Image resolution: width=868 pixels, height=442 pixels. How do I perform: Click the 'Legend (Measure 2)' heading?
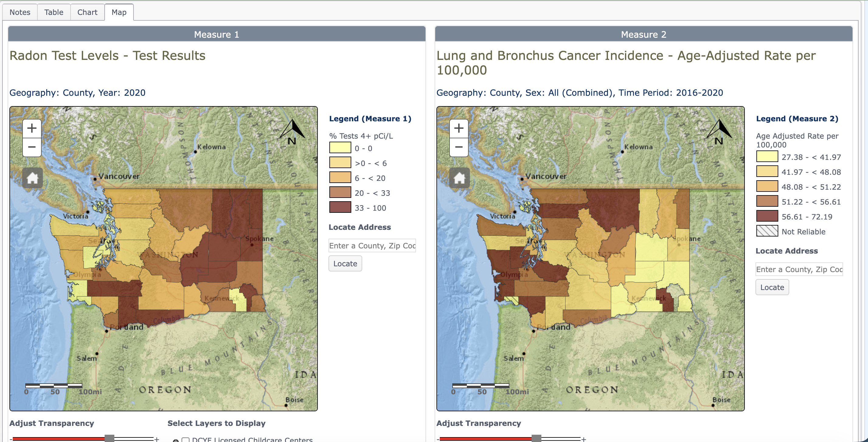coord(797,119)
